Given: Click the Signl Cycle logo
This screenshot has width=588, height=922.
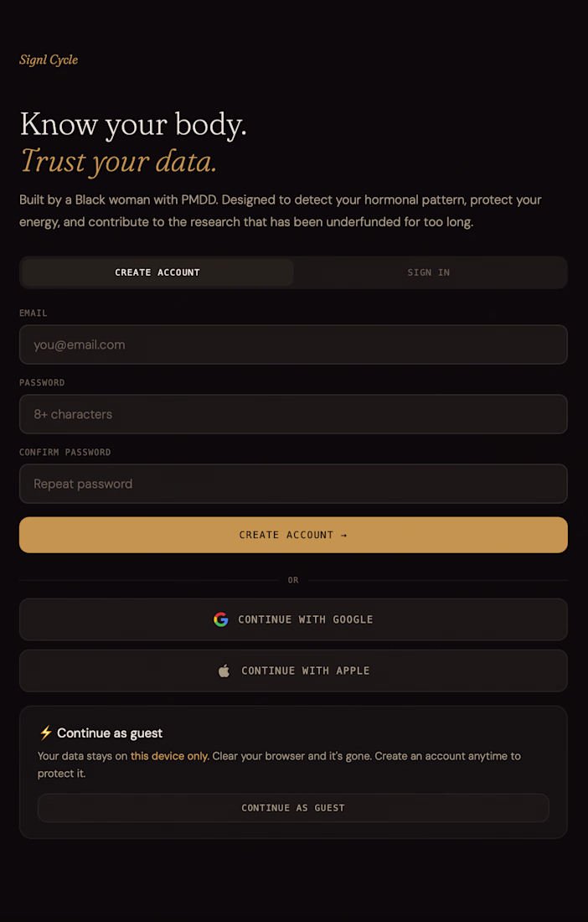Looking at the screenshot, I should coord(49,60).
